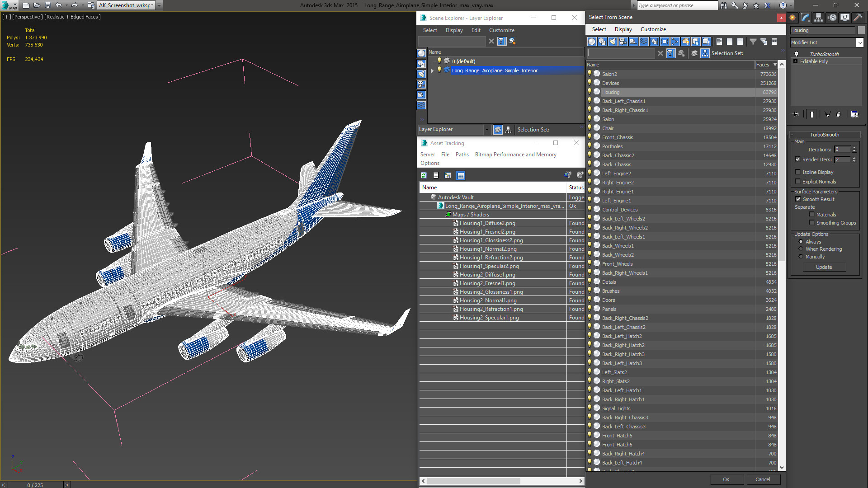868x488 pixels.
Task: Open the Modifier List dropdown
Action: tap(859, 42)
